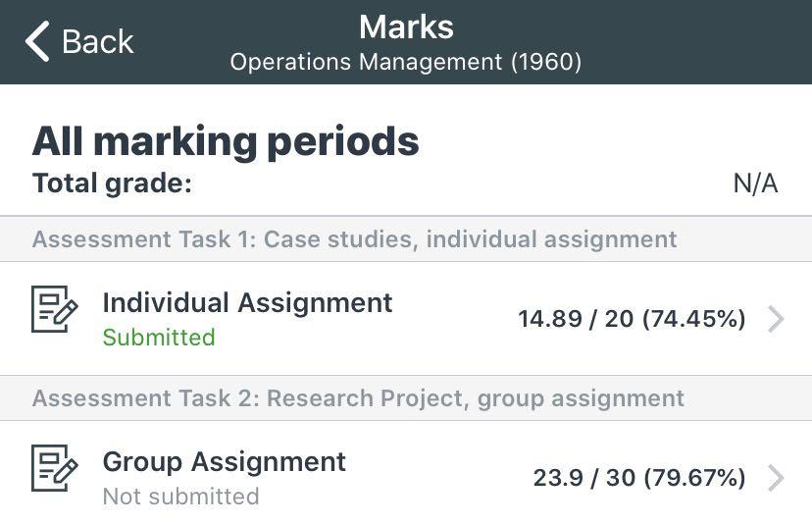Click the green Submitted status label
812x525 pixels.
click(159, 338)
